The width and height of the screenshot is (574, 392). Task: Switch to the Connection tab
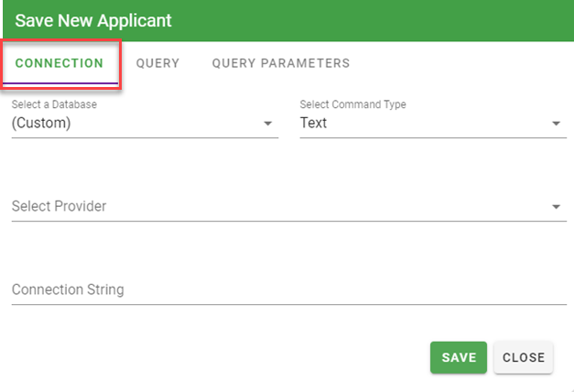60,64
